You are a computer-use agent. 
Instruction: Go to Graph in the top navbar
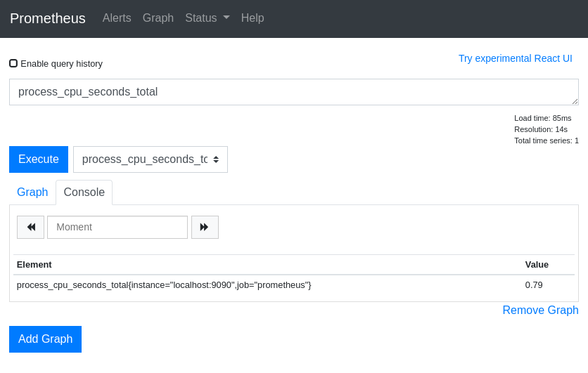click(x=158, y=18)
